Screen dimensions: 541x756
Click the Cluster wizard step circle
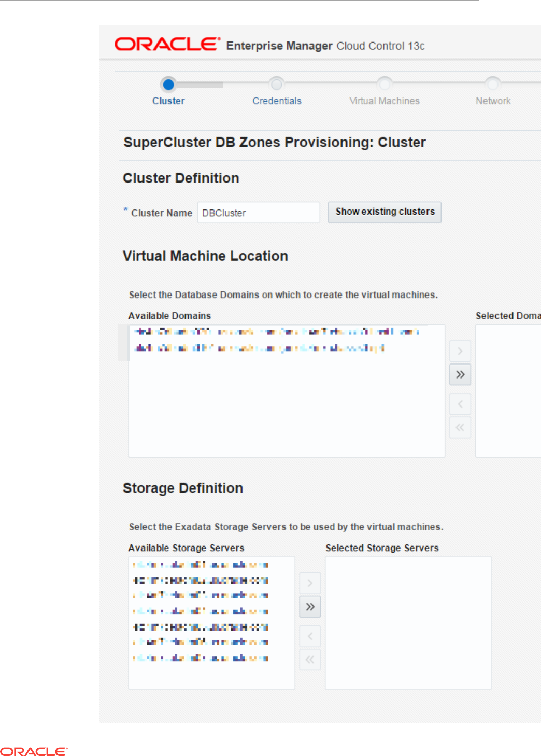[168, 84]
